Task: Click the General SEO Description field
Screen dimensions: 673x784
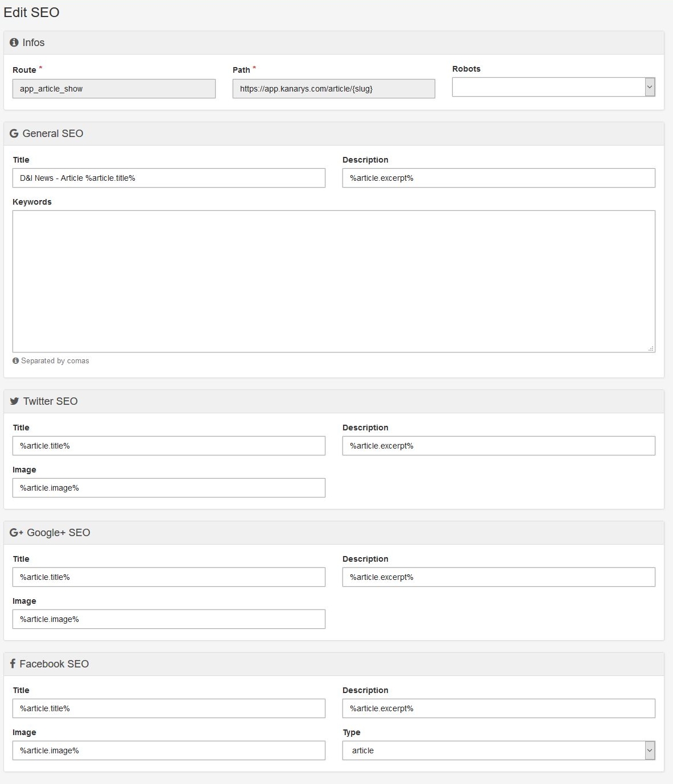Action: (x=498, y=178)
